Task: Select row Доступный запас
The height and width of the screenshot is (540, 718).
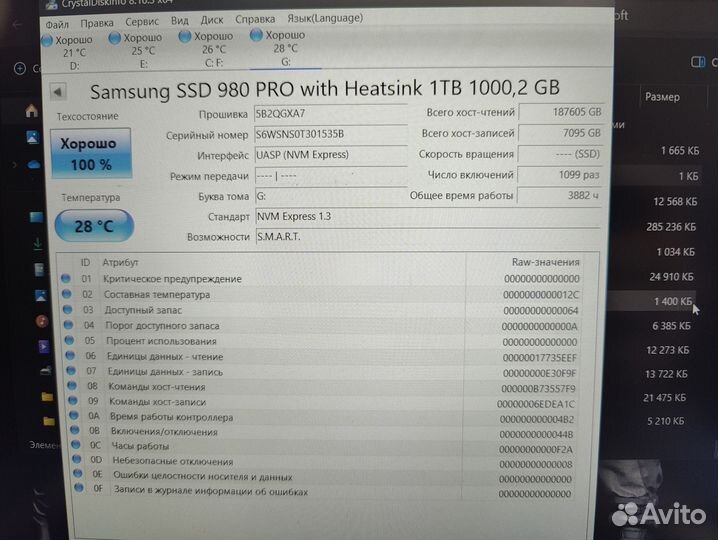Action: pos(321,310)
